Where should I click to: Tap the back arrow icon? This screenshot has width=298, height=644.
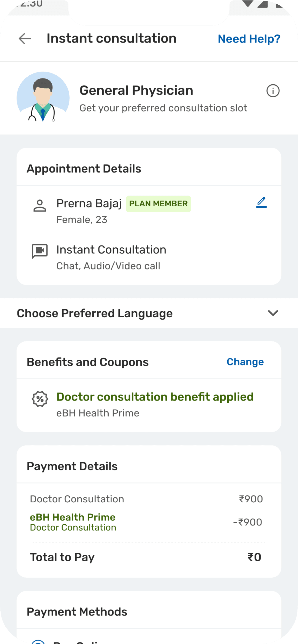[x=25, y=39]
